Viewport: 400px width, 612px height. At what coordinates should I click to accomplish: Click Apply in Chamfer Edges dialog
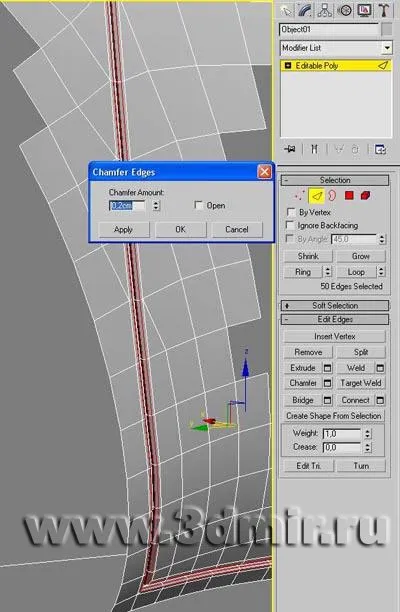click(x=124, y=230)
